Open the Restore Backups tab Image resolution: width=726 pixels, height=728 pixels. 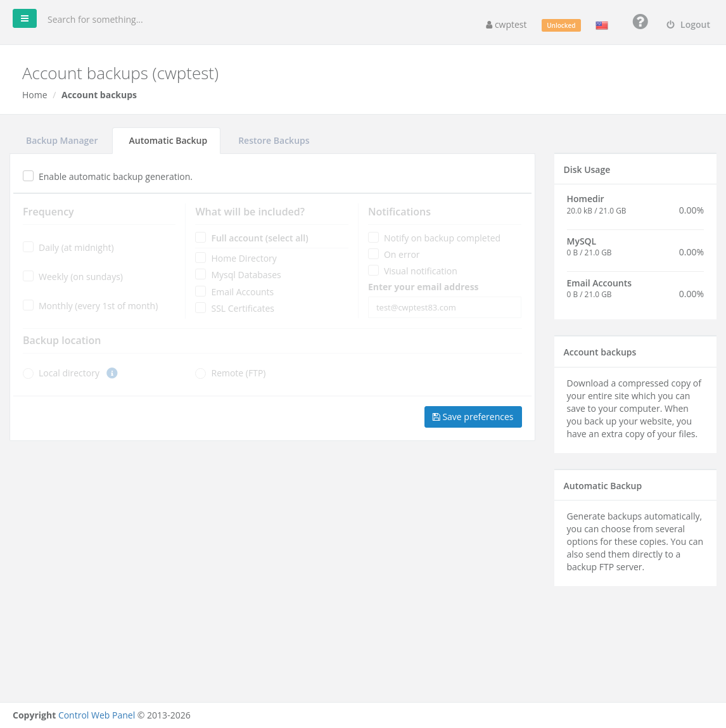pos(274,141)
